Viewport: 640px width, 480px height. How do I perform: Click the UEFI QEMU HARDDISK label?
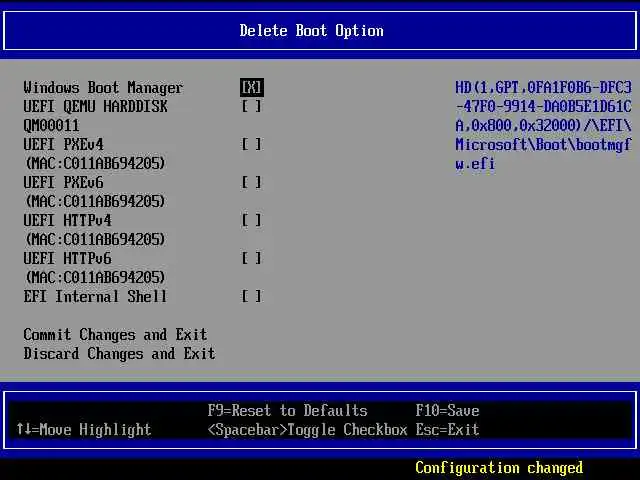[96, 107]
